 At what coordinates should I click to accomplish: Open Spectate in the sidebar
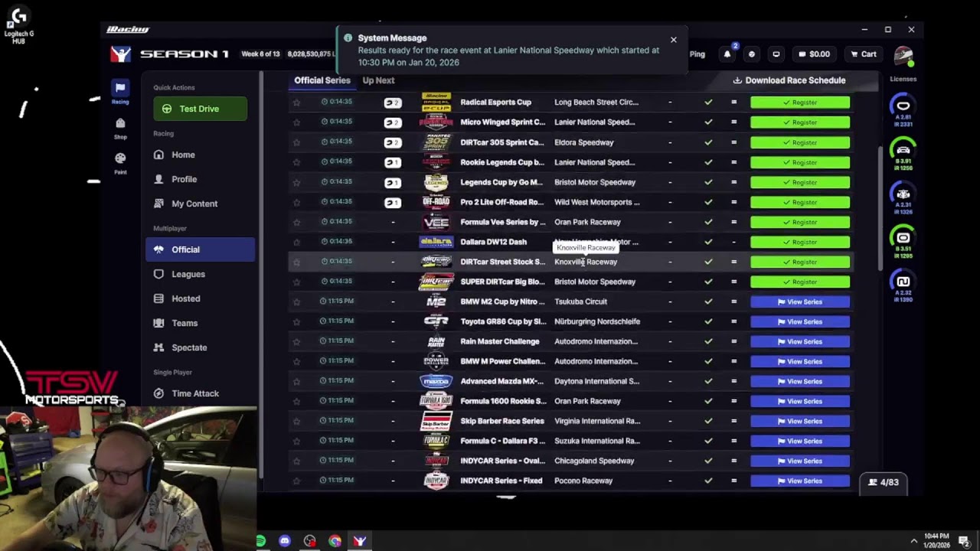point(200,347)
